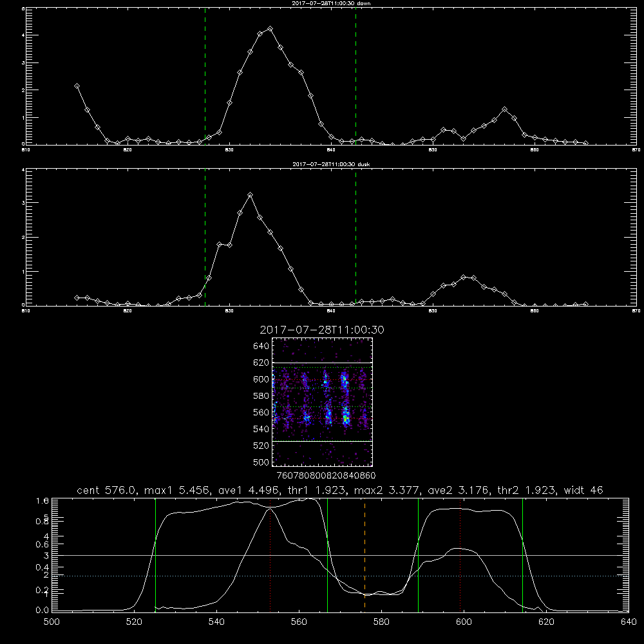Screen dimensions: 644x644
Task: Click the highest diamond marker in dusk plot
Action: click(250, 194)
